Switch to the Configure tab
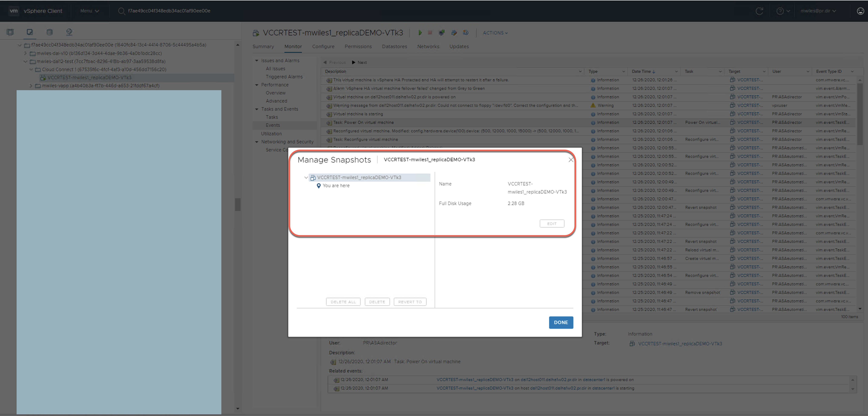Screen dimensions: 868x416 323,46
